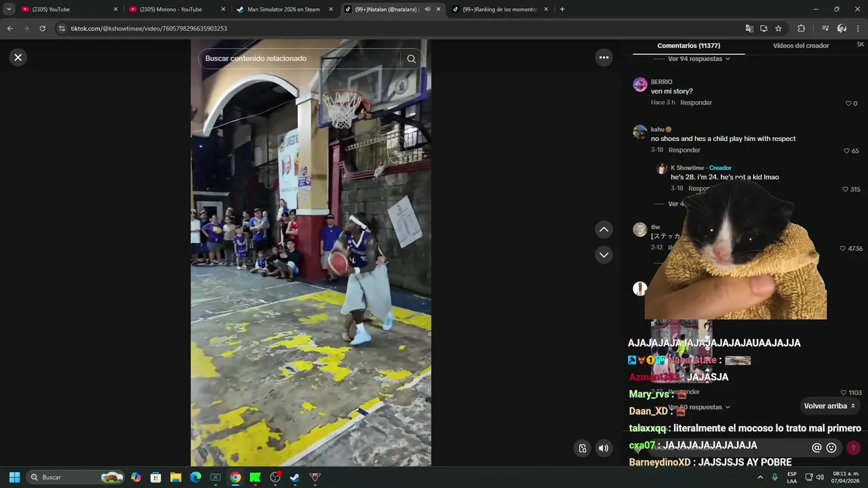Open kahu's profile avatar

[x=639, y=132]
